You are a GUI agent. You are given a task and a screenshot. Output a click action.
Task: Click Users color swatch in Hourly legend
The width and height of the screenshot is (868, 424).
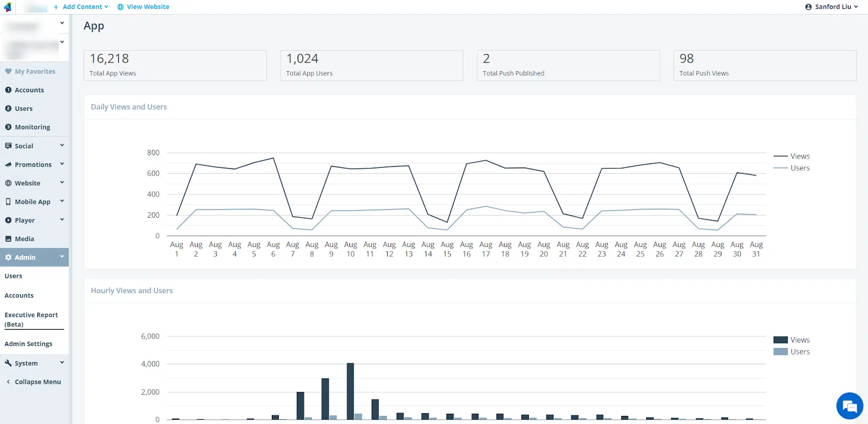(780, 352)
